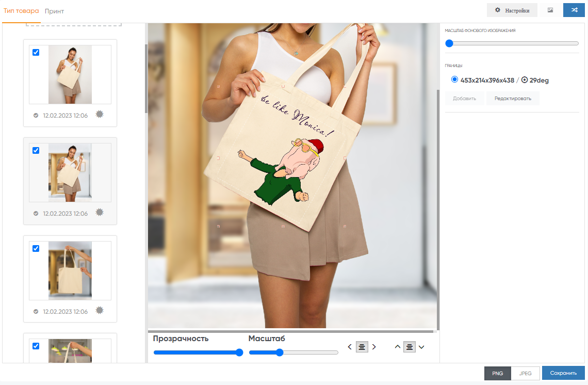Uncheck the fourth mockup checkbox
588x385 pixels.
(x=36, y=346)
